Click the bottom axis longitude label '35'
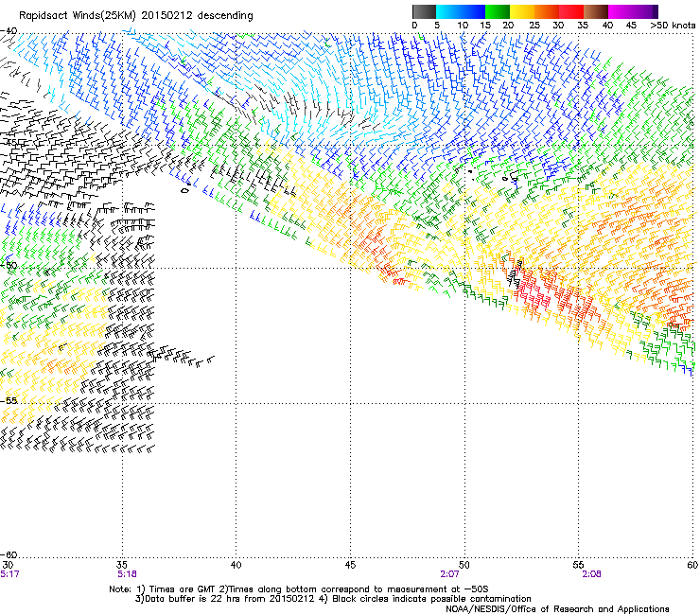The height and width of the screenshot is (615, 700). point(122,566)
